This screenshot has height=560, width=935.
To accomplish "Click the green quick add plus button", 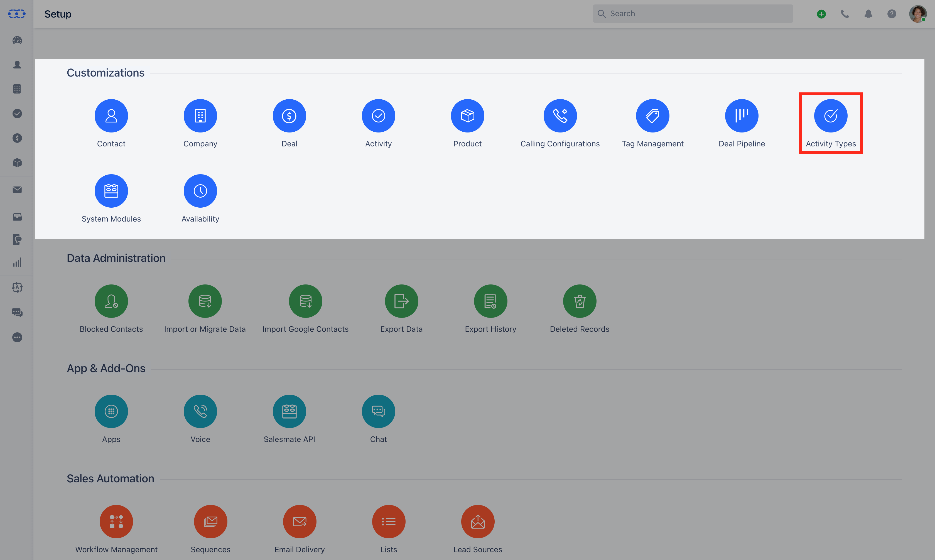I will tap(821, 14).
